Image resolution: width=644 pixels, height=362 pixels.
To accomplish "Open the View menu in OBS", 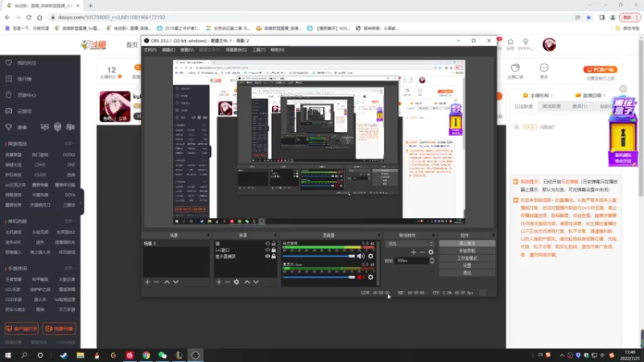I will click(x=187, y=50).
